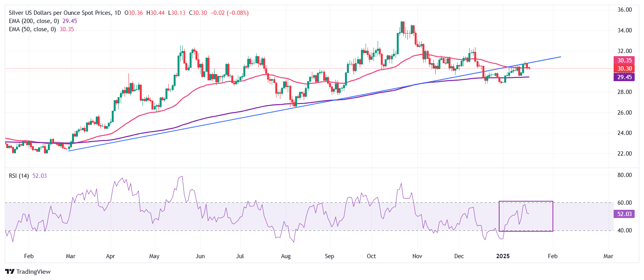The image size is (644, 280).
Task: Click the 22.00 price axis label
Action: 625,154
